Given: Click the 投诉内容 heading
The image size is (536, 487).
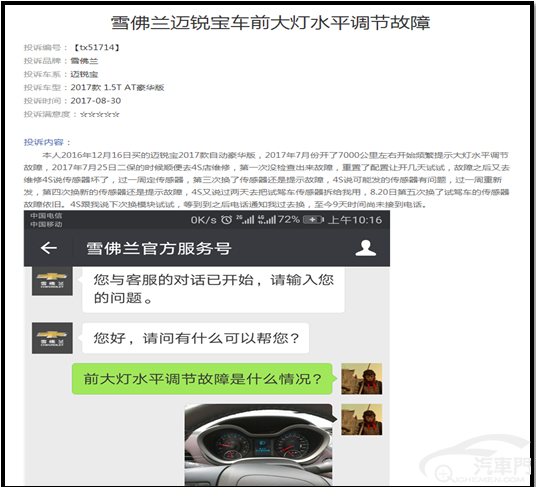Looking at the screenshot, I should (x=47, y=142).
